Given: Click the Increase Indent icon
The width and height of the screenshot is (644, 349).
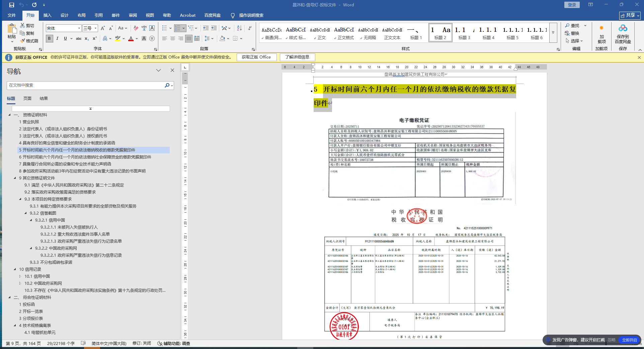Looking at the screenshot, I should point(214,28).
